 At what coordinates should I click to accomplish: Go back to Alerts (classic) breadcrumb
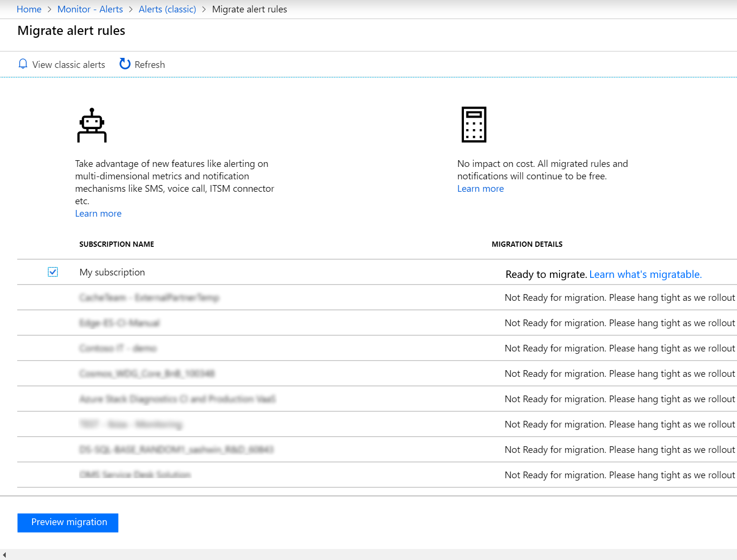pos(167,9)
